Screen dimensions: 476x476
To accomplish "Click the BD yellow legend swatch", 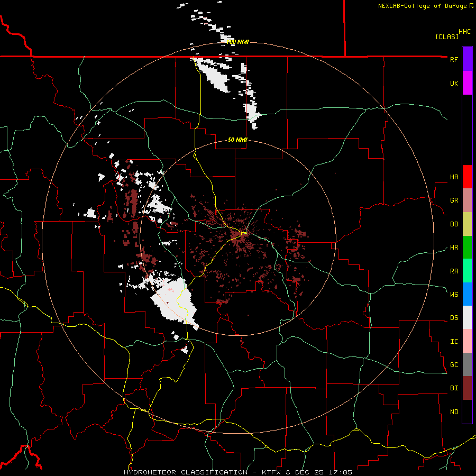I will (467, 224).
